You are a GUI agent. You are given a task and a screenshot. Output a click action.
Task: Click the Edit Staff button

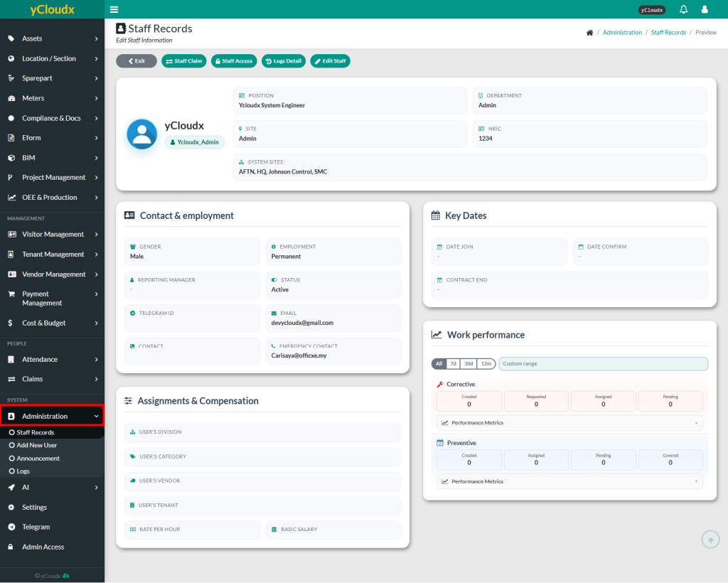click(330, 61)
